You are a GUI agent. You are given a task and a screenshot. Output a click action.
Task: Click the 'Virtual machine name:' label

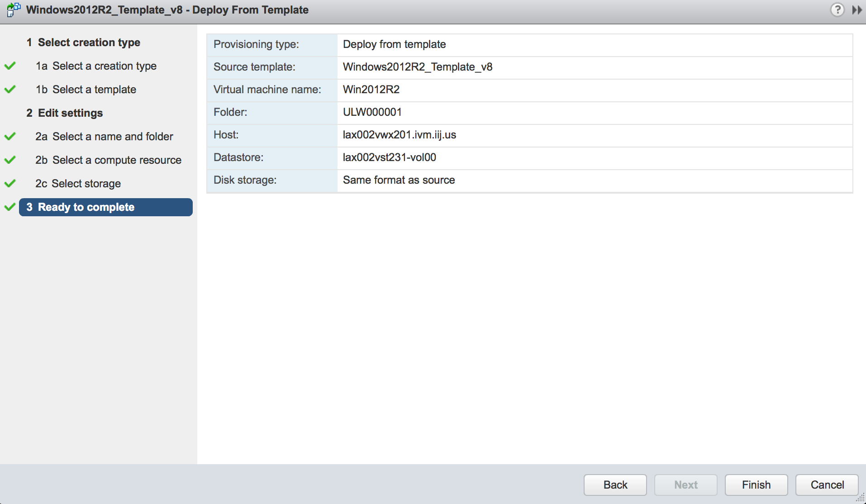(x=267, y=90)
